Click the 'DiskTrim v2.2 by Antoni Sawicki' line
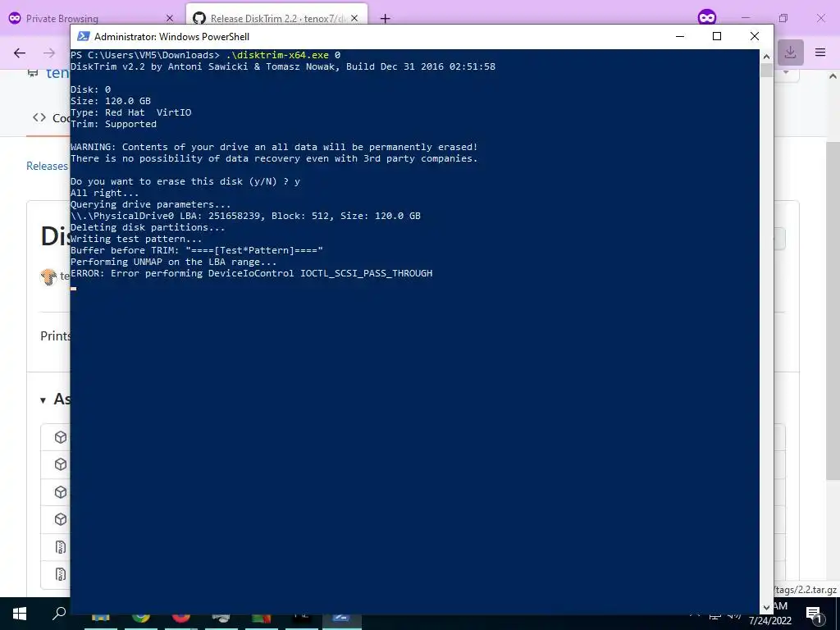This screenshot has height=630, width=840. [x=283, y=66]
